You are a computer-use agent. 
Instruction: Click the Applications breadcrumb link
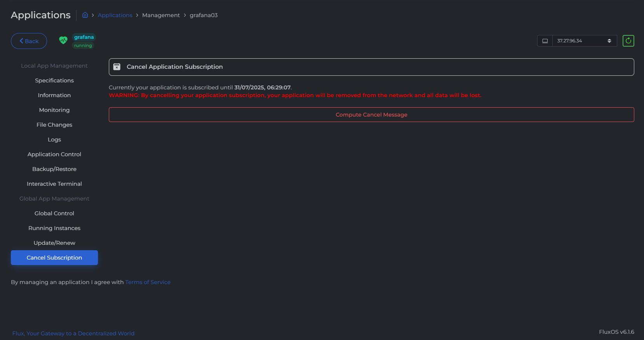tap(115, 15)
